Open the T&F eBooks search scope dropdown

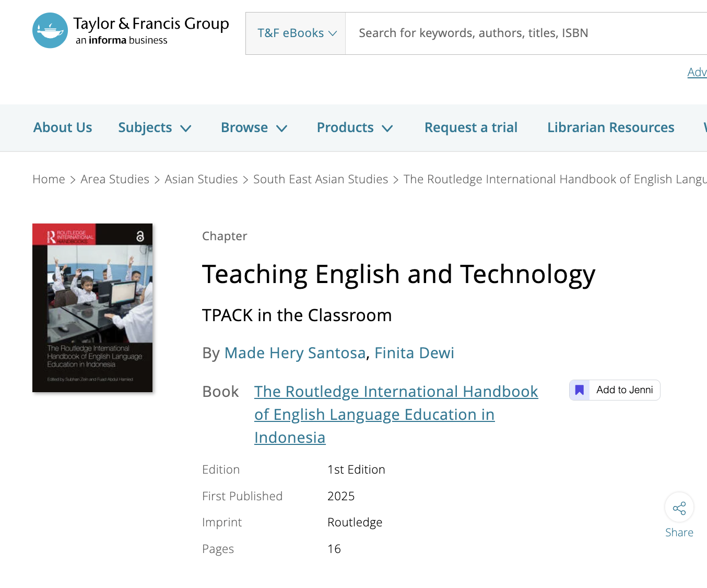click(296, 33)
